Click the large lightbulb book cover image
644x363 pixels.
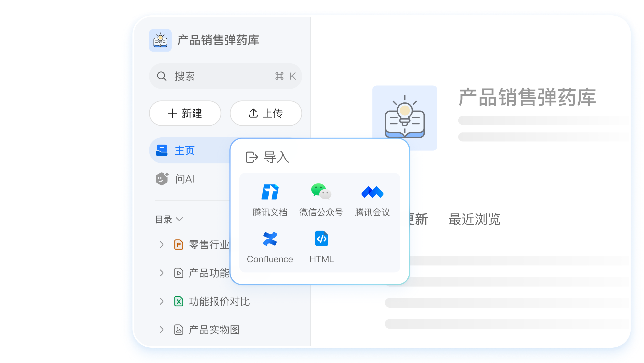click(405, 118)
